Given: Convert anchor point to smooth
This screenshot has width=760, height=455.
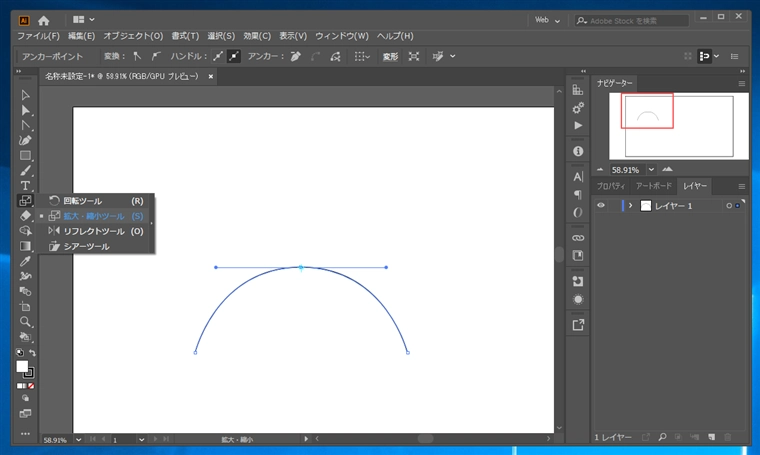Looking at the screenshot, I should [156, 56].
